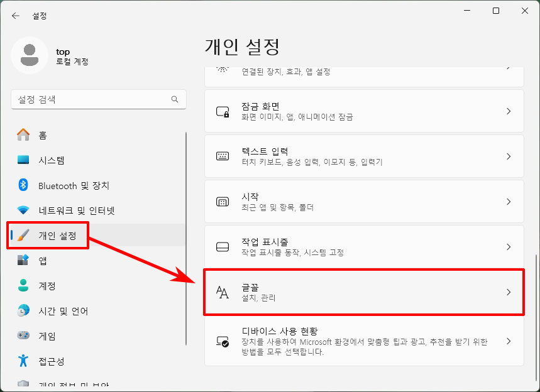Image resolution: width=540 pixels, height=392 pixels.
Task: Expand the 작업 표시줄 row chevron
Action: tap(509, 246)
